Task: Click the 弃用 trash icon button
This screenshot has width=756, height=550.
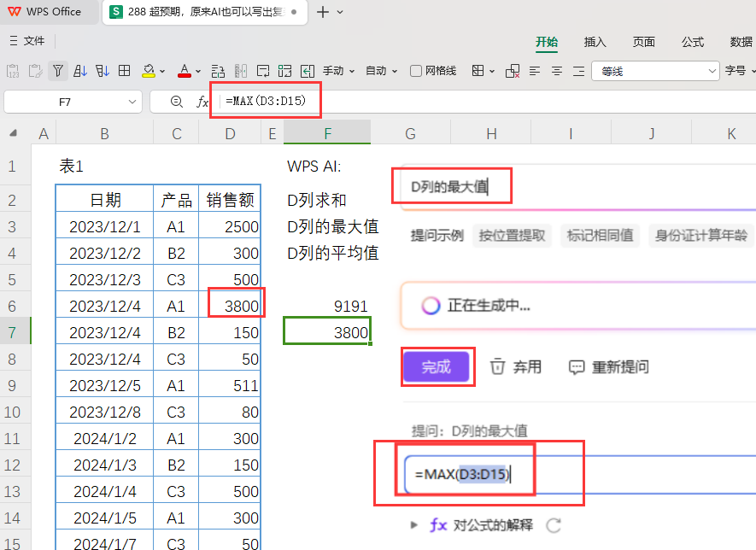Action: [x=515, y=367]
